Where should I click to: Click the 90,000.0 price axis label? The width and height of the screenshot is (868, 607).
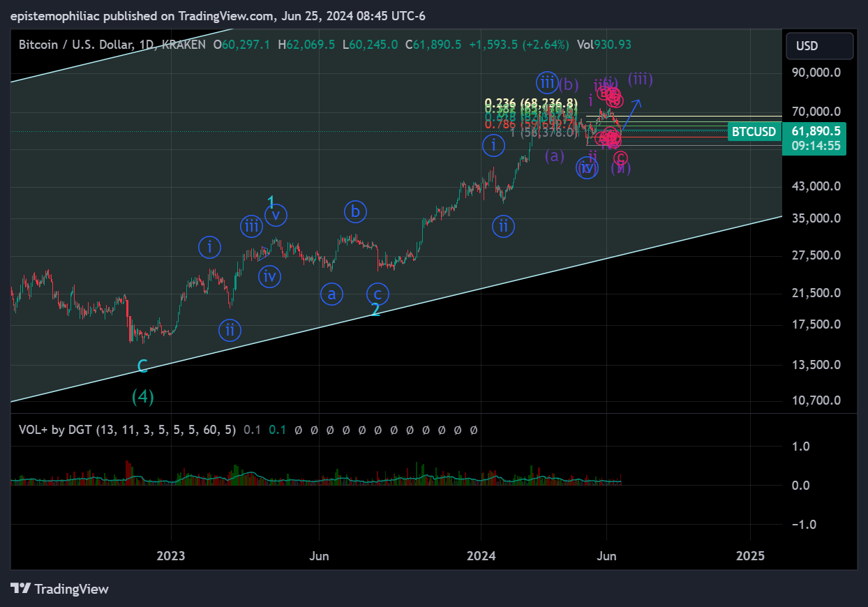tap(815, 73)
